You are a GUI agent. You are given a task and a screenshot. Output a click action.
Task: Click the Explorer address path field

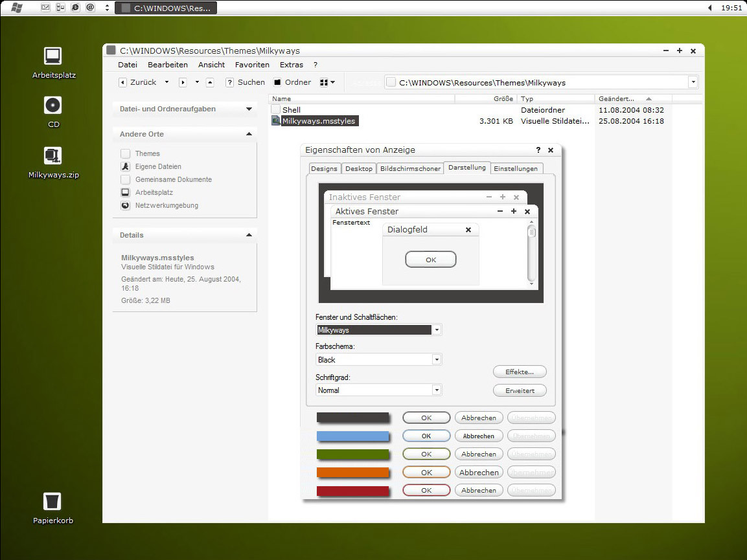[x=541, y=82]
